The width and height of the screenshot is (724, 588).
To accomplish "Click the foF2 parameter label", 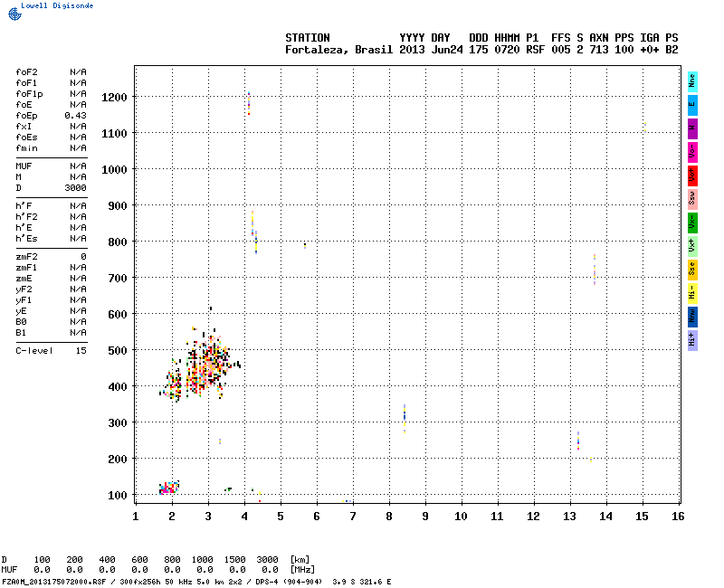I will point(26,72).
